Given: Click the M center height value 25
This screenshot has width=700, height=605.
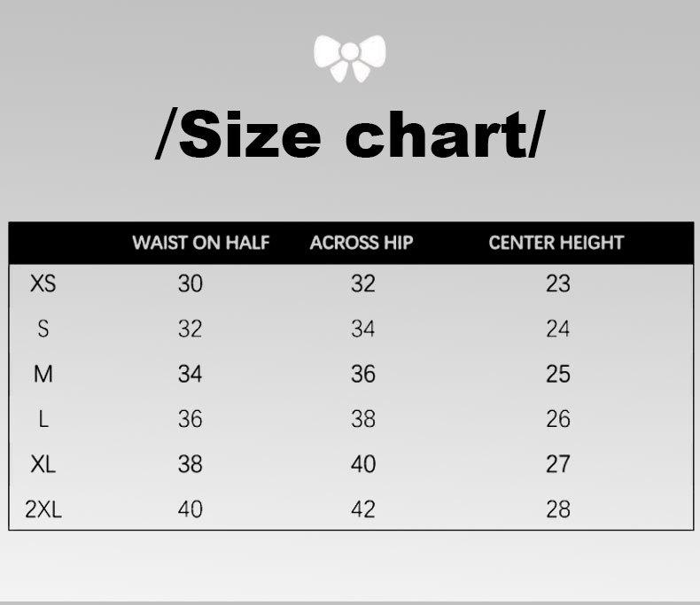Looking at the screenshot, I should pyautogui.click(x=558, y=375).
